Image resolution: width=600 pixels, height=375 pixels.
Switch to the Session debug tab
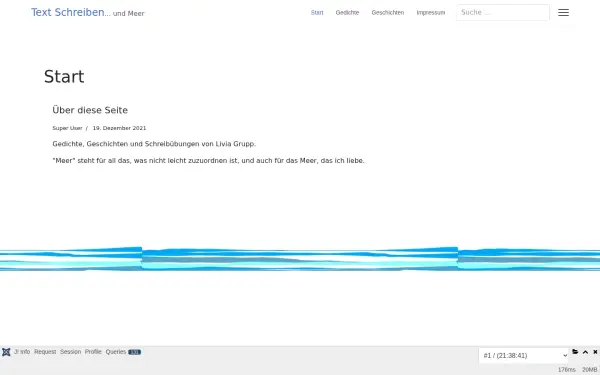(x=70, y=352)
